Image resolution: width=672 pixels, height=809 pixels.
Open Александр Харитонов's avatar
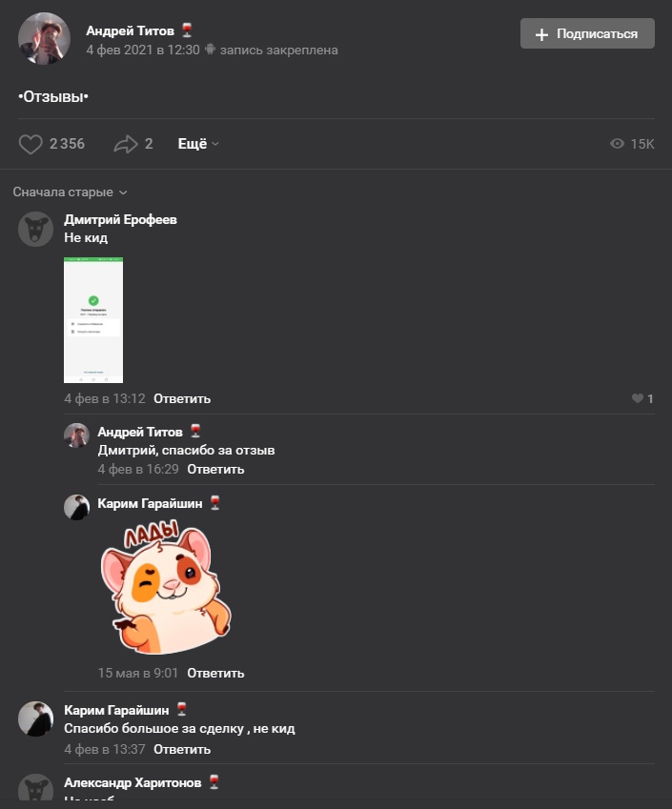[35, 787]
